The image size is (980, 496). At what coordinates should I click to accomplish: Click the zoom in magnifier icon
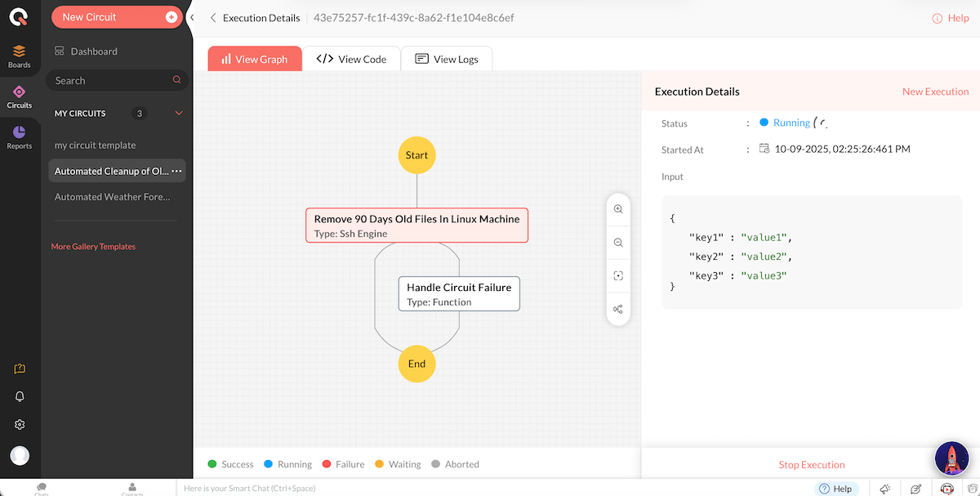point(618,209)
